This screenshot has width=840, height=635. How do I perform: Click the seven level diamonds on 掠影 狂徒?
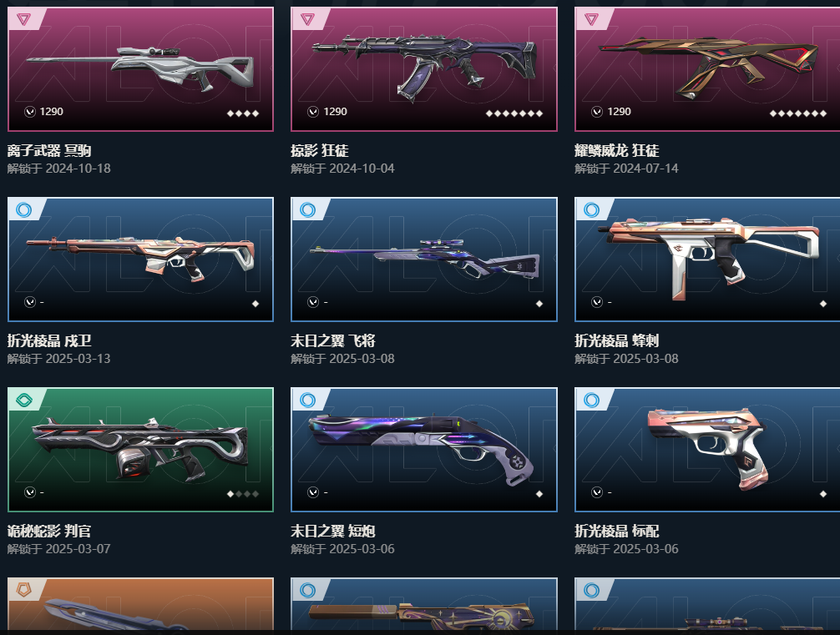click(514, 113)
